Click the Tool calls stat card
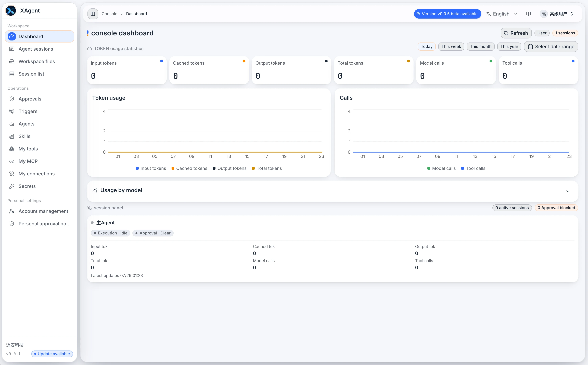The width and height of the screenshot is (588, 365). coord(538,70)
